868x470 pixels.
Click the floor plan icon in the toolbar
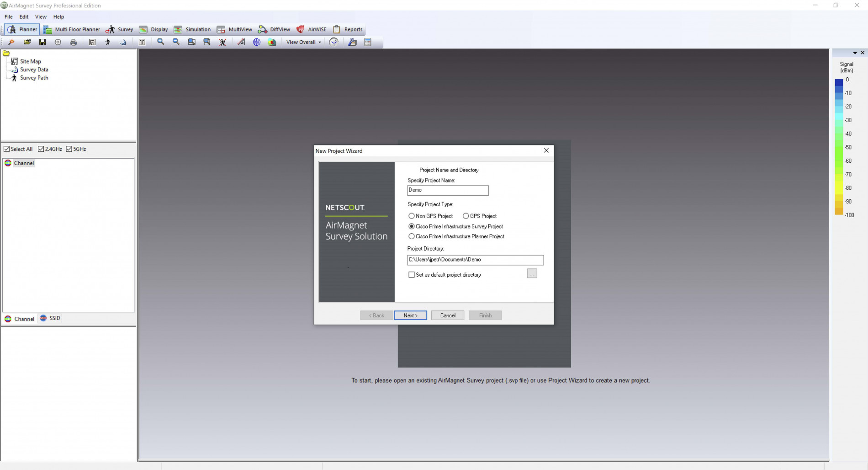click(92, 42)
